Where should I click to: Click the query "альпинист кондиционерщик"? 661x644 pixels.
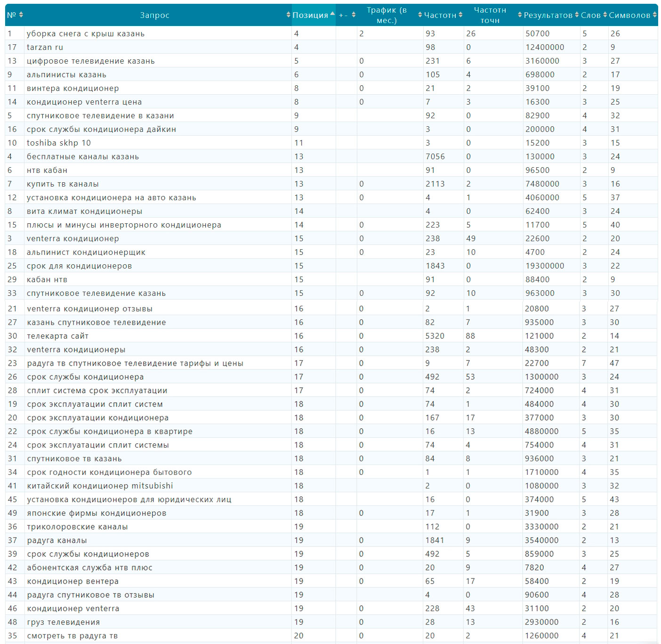pyautogui.click(x=86, y=252)
